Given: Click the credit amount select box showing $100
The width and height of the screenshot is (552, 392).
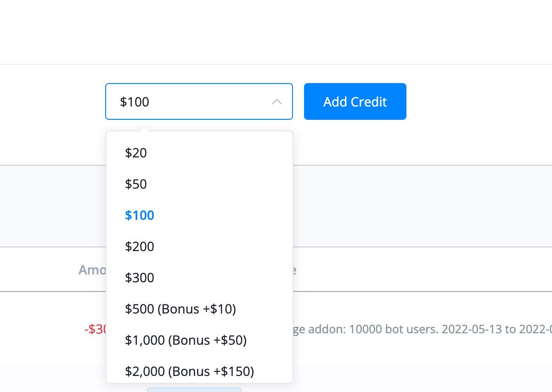Looking at the screenshot, I should 199,101.
